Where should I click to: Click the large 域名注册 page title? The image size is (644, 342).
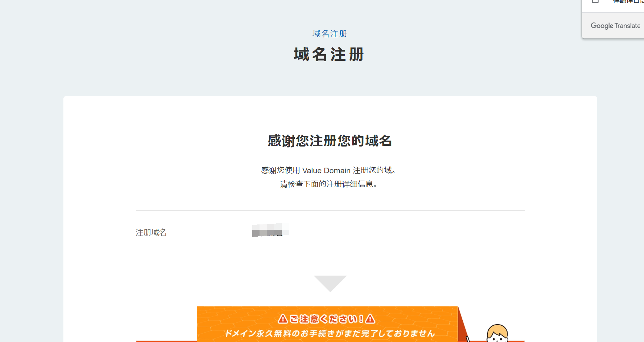click(329, 54)
